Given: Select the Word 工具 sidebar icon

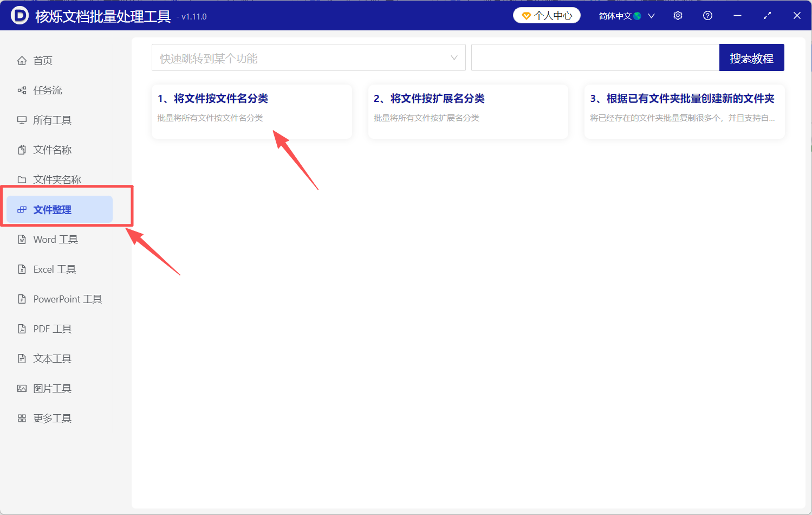Looking at the screenshot, I should (x=22, y=239).
